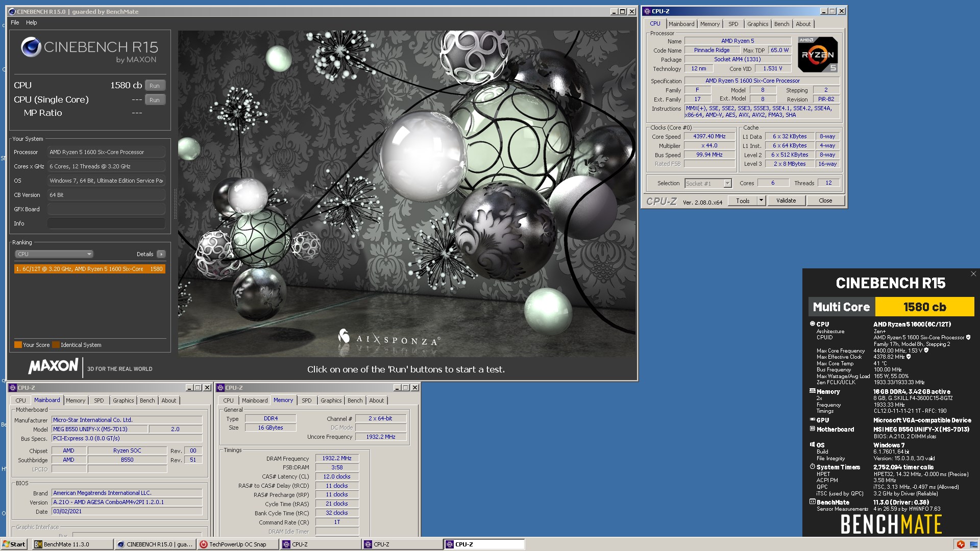Open the Ranking CPU dropdown

54,254
